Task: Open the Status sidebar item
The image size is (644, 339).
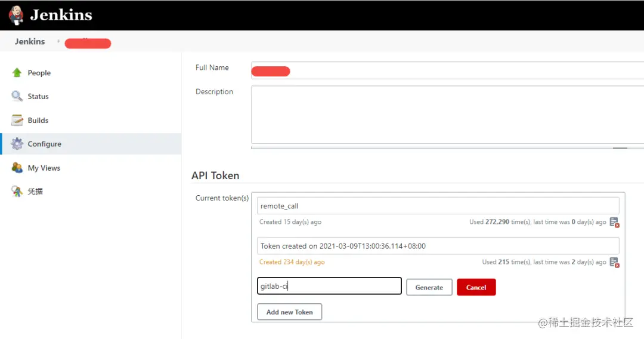Action: (x=38, y=97)
